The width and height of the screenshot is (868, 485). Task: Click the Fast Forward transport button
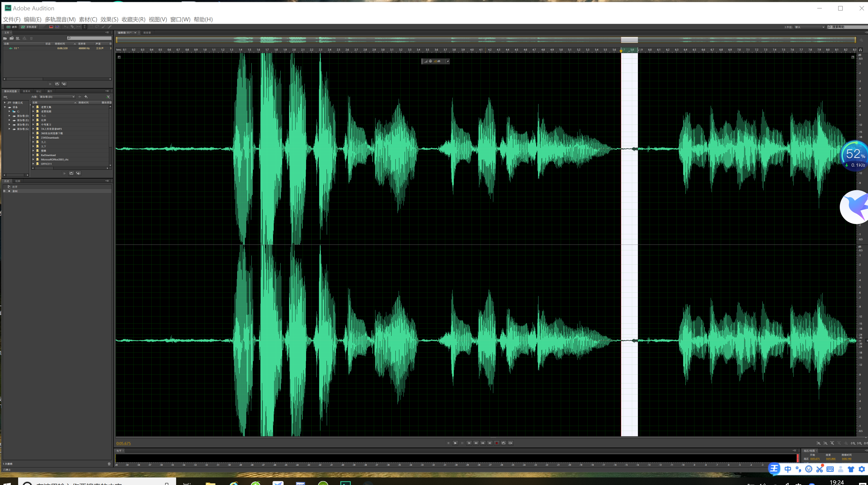pyautogui.click(x=483, y=443)
